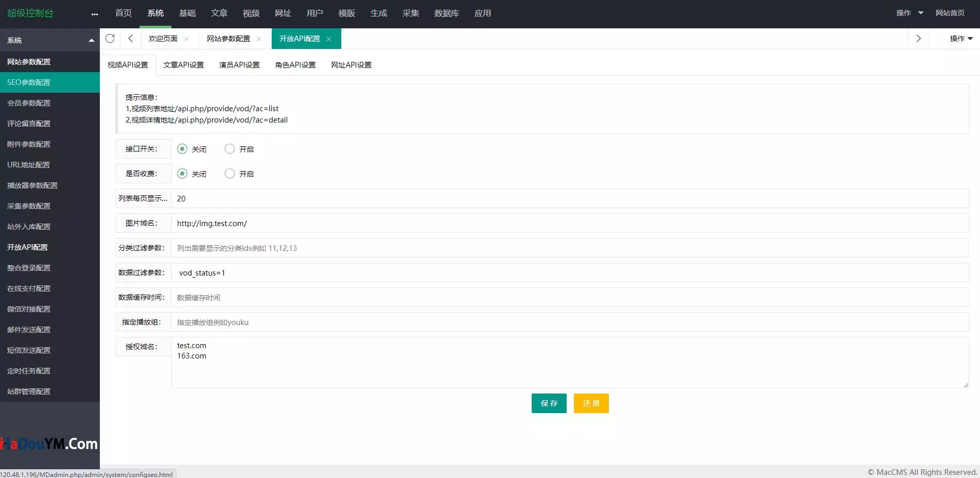The image size is (980, 478).
Task: Enable 接口开关 by selecting 开启
Action: click(230, 149)
